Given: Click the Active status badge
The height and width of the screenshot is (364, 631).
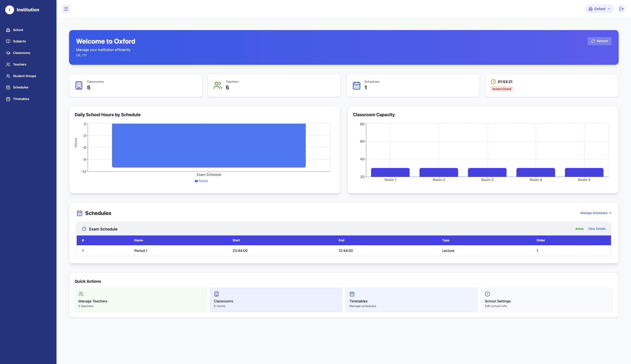Looking at the screenshot, I should click(579, 229).
